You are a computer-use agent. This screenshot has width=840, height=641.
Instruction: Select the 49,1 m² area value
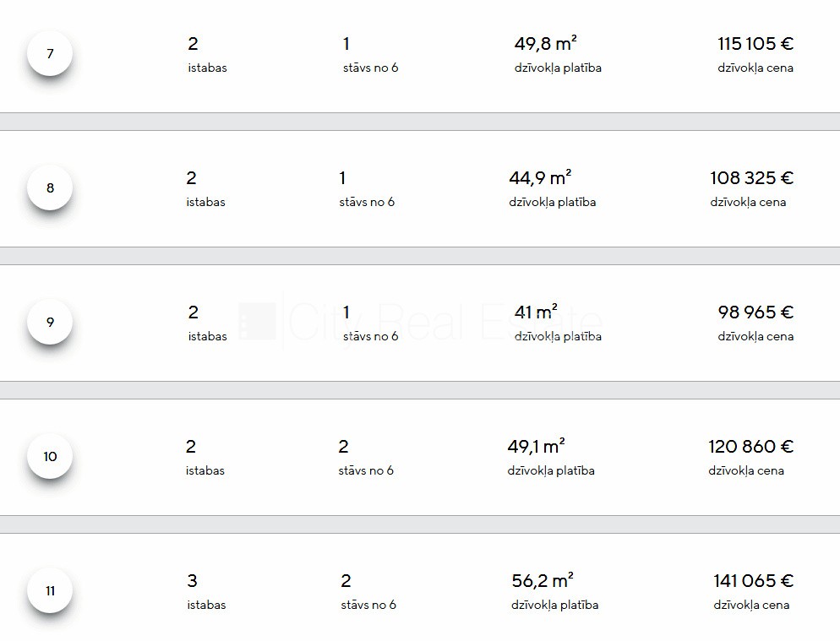click(536, 447)
